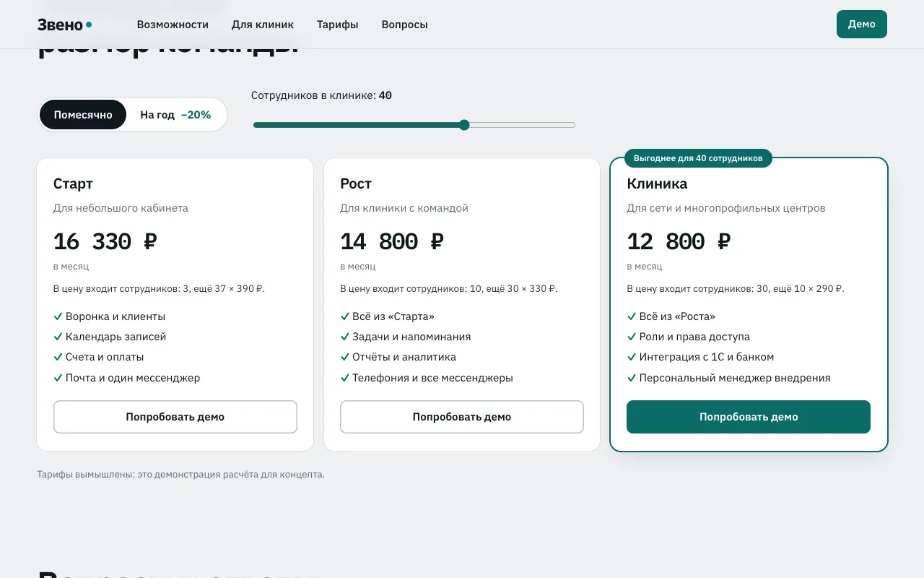Click the text 'ещё 30 × 330 ₽'
Image resolution: width=924 pixels, height=578 pixels.
[522, 289]
